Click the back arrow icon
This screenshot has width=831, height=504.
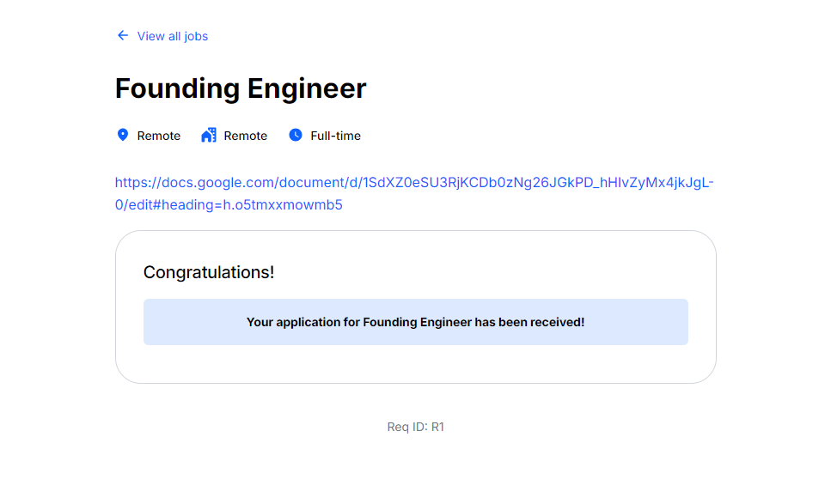click(x=123, y=36)
